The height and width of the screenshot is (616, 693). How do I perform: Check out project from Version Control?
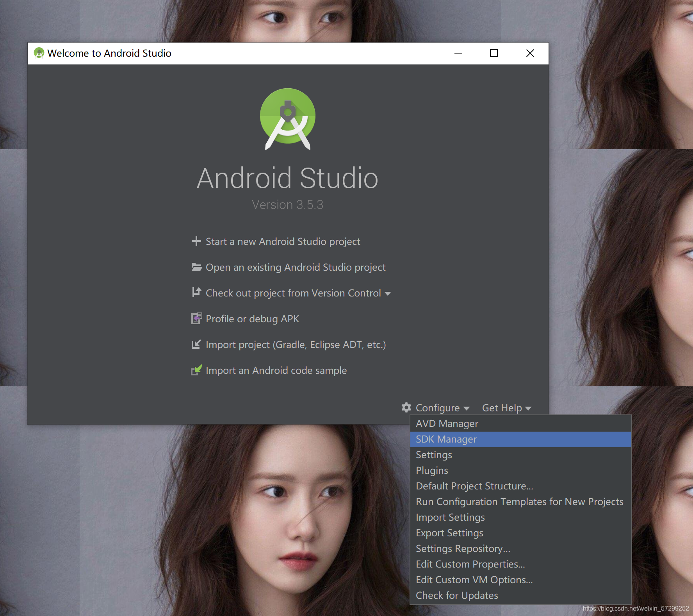pyautogui.click(x=293, y=293)
